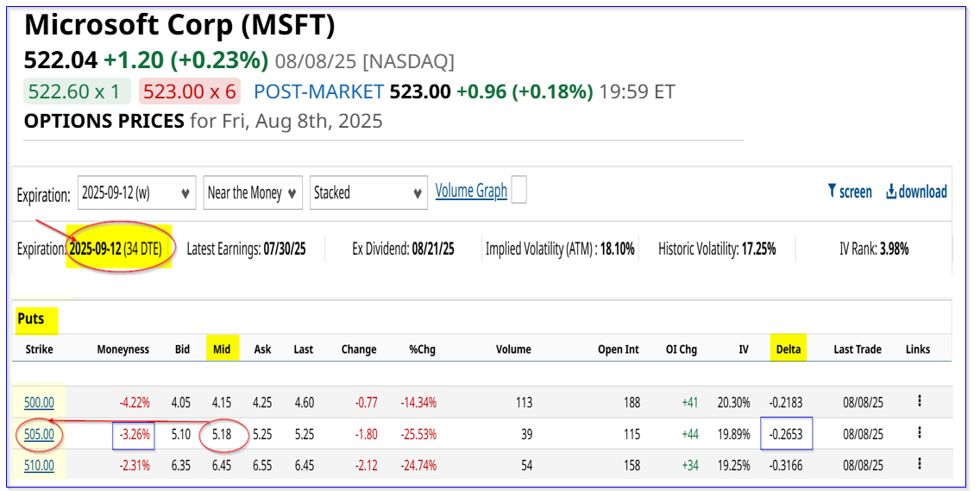Tick the Volume Graph checkbox
Screen dimensions: 980x491
point(518,190)
